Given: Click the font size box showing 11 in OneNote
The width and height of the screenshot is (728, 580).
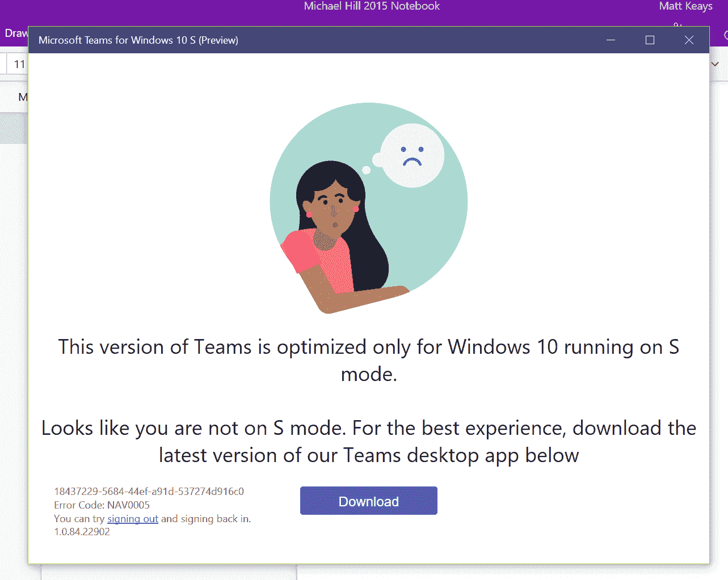Looking at the screenshot, I should click(x=18, y=64).
